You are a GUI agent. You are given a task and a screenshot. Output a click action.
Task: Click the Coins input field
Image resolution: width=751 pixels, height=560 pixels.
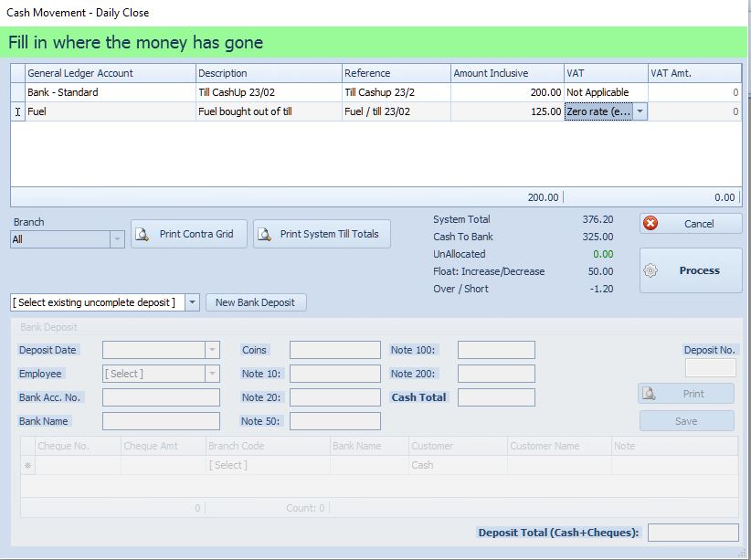333,349
